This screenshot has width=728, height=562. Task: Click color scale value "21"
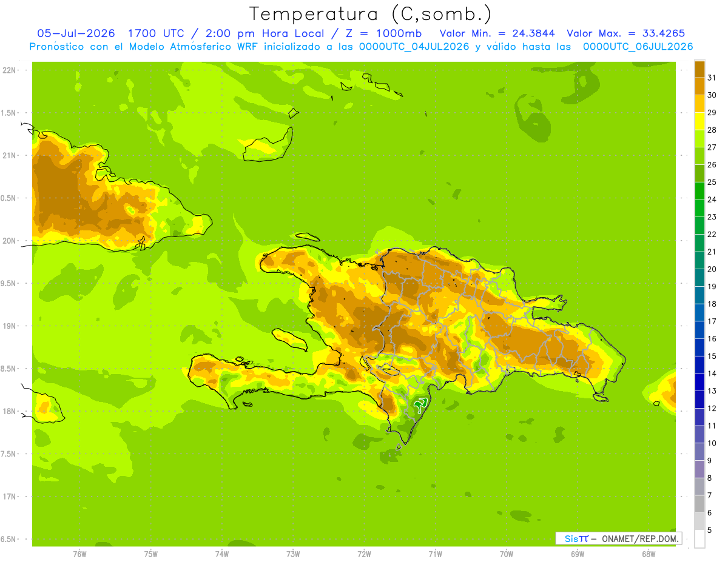712,252
